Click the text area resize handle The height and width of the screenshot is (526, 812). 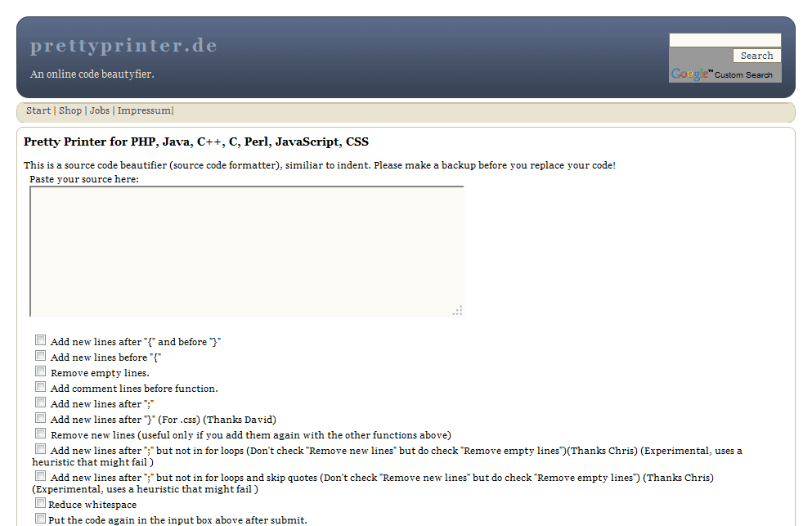coord(458,310)
